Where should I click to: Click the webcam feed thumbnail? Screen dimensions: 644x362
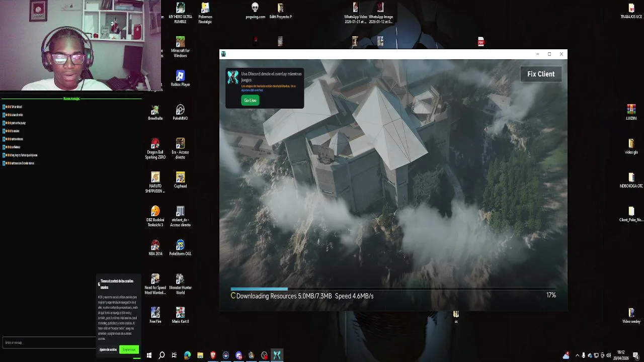(x=80, y=45)
